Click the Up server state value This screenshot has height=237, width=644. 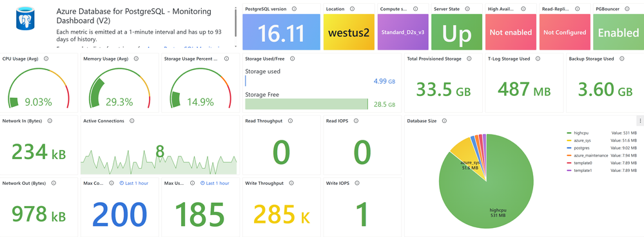[x=456, y=34]
